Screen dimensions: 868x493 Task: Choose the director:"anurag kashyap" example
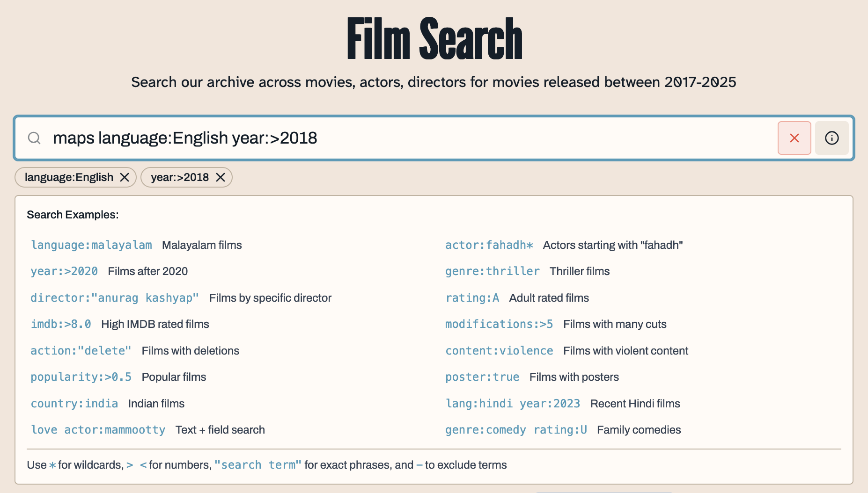pyautogui.click(x=115, y=298)
